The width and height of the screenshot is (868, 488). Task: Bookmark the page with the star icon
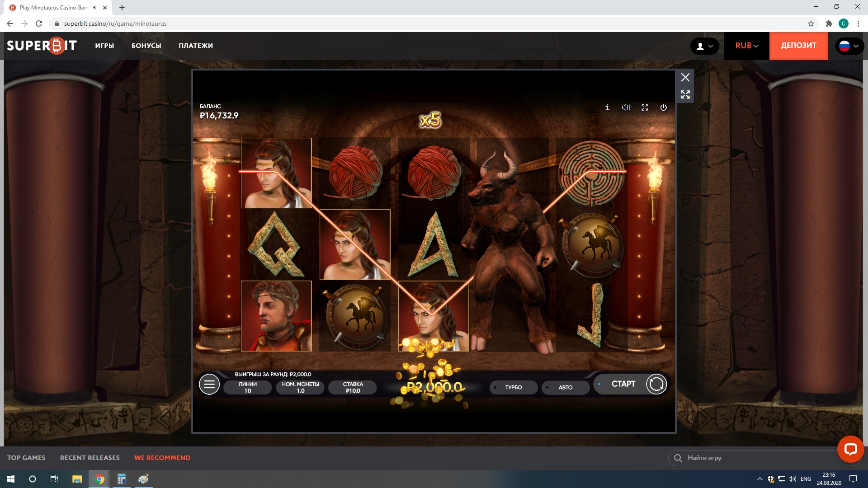click(811, 23)
